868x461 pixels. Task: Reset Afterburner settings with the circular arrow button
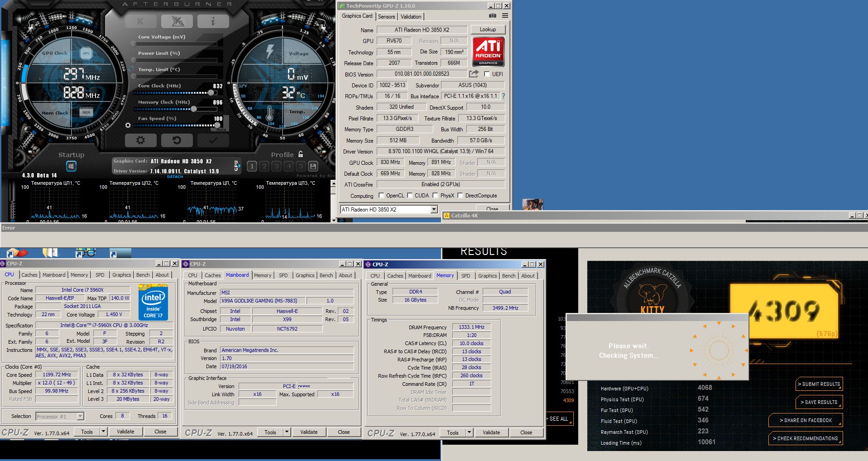[177, 140]
